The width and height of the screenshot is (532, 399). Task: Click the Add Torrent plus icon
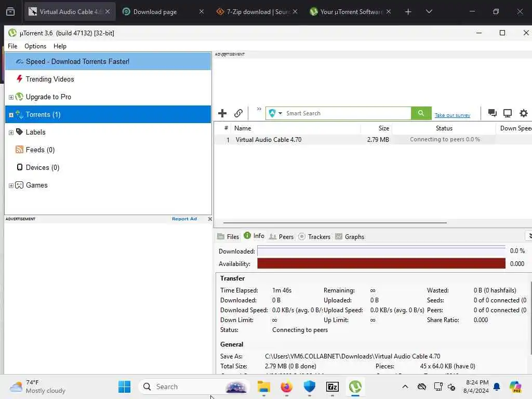(222, 113)
